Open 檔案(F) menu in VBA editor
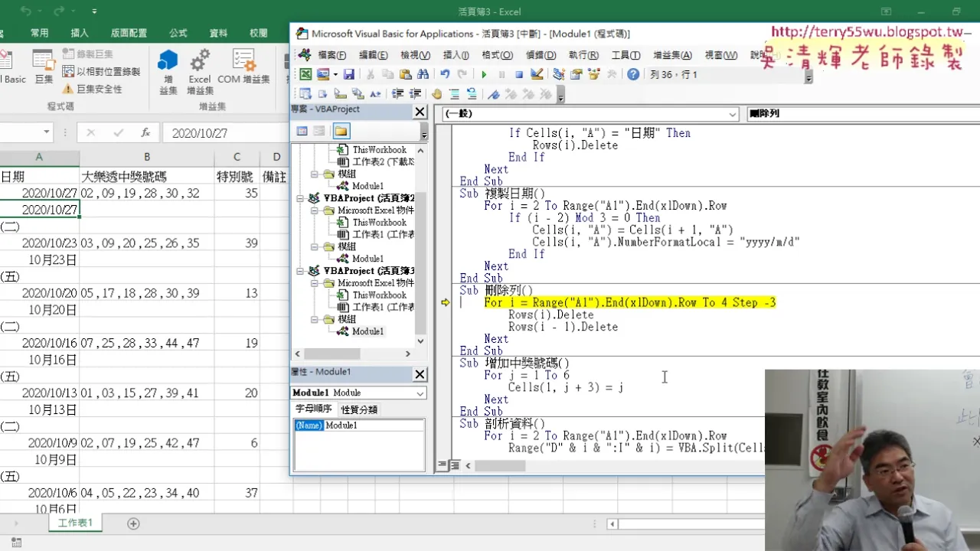This screenshot has height=551, width=980. pyautogui.click(x=332, y=55)
